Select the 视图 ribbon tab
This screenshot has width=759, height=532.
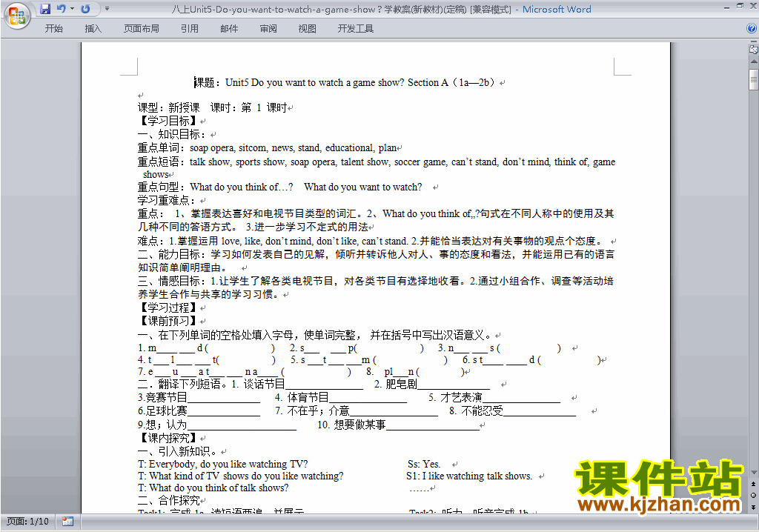[x=307, y=29]
